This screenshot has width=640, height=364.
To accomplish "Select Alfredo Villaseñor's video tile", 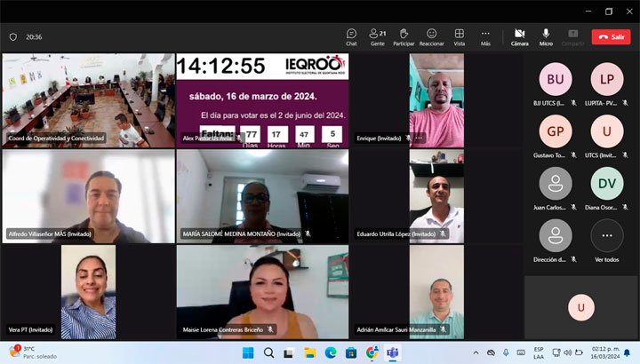I will (x=88, y=196).
